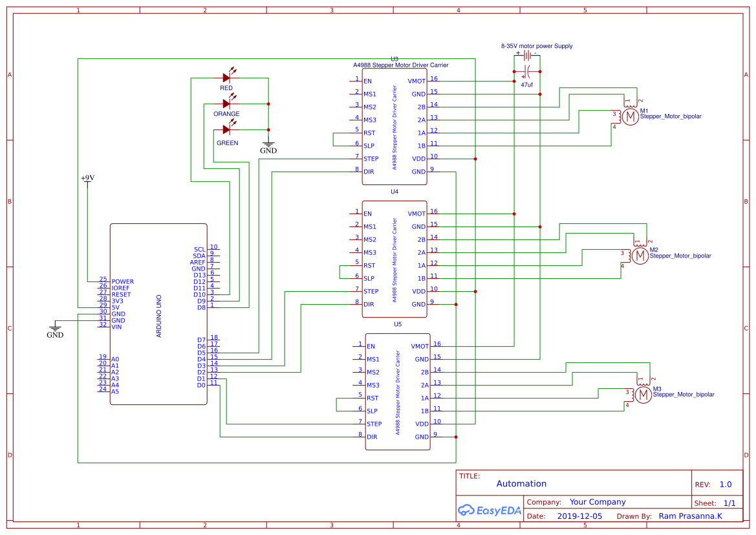
Task: Select the 8-35V motor power Supply label
Action: (x=536, y=46)
